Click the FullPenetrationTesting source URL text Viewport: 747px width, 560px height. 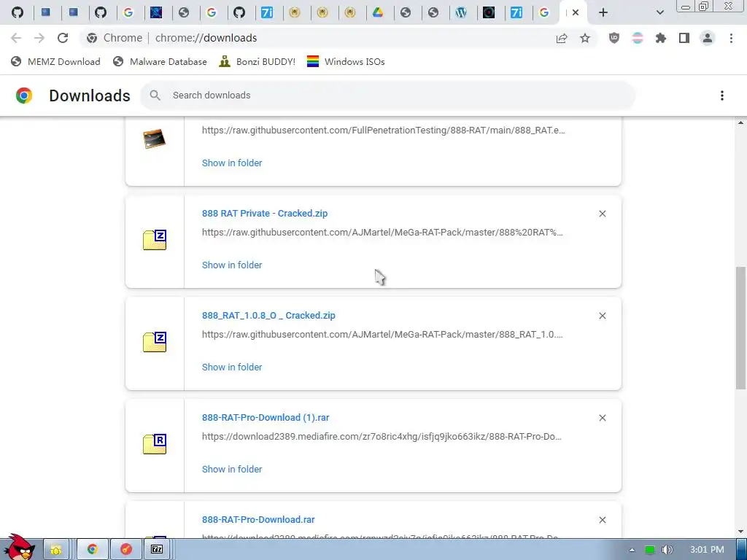point(383,130)
